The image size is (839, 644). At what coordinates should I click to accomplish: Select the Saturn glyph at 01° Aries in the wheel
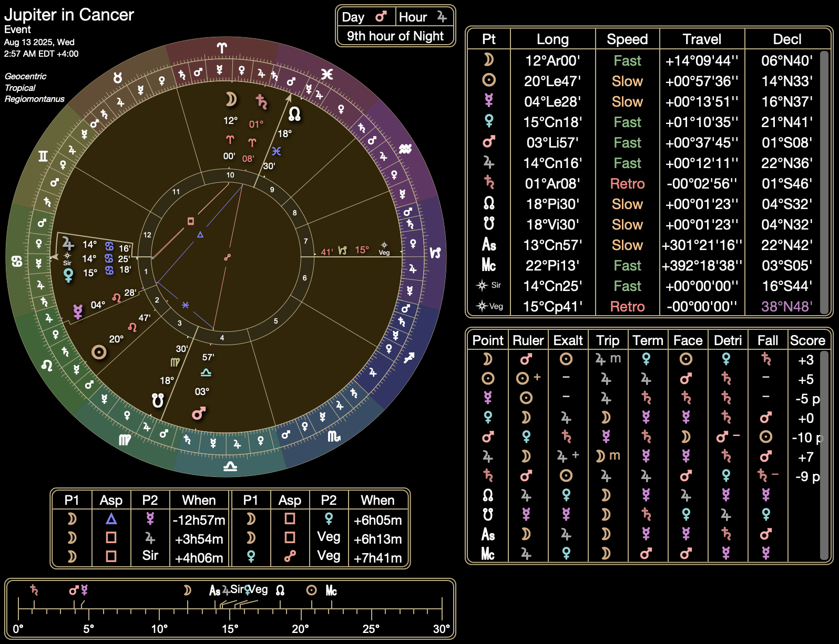coord(261,101)
